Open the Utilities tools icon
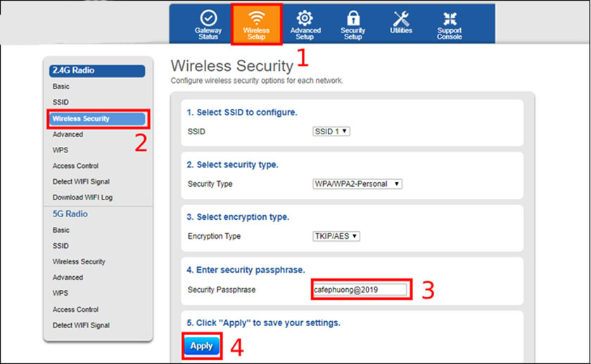The height and width of the screenshot is (364, 591). click(x=401, y=19)
